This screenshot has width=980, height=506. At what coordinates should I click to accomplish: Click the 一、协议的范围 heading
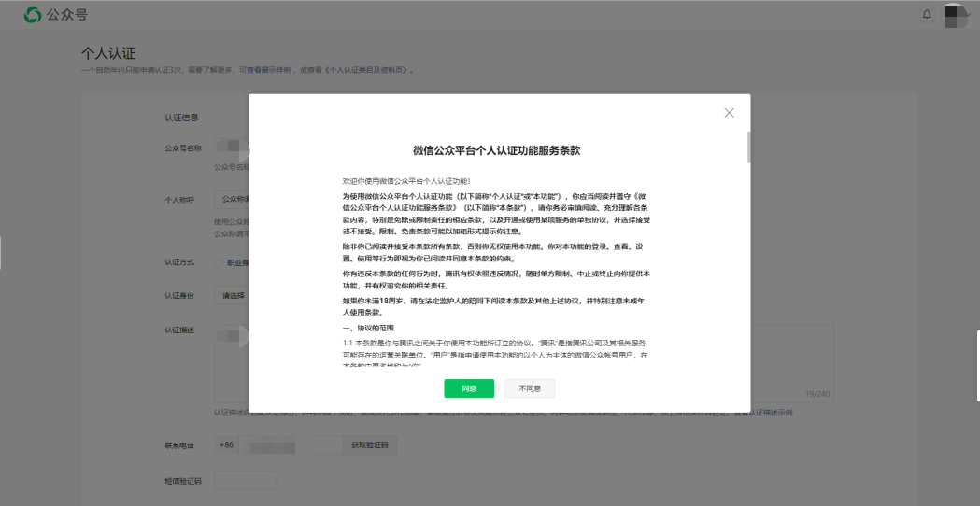(368, 328)
